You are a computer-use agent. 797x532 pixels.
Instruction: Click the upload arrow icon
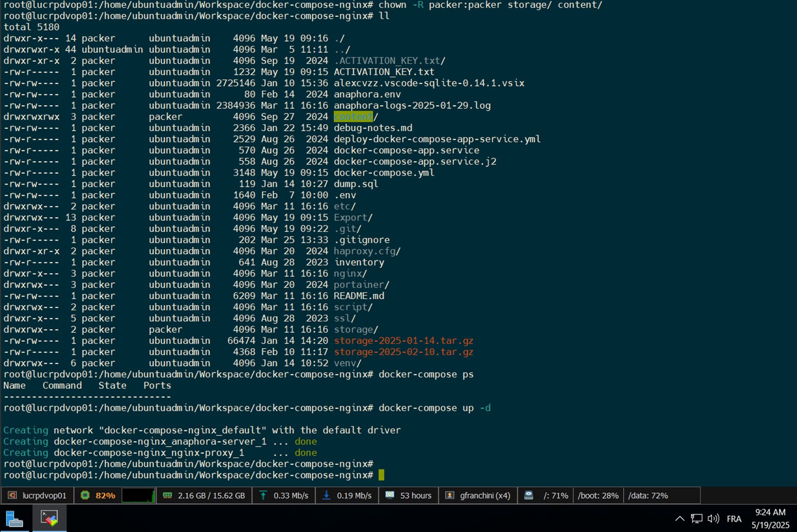[x=263, y=495]
